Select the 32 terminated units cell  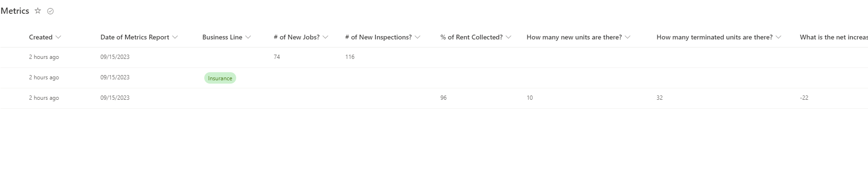coord(659,98)
